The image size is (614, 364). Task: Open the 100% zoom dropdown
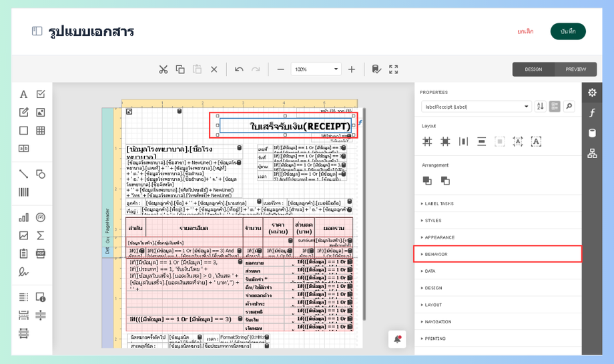click(336, 69)
